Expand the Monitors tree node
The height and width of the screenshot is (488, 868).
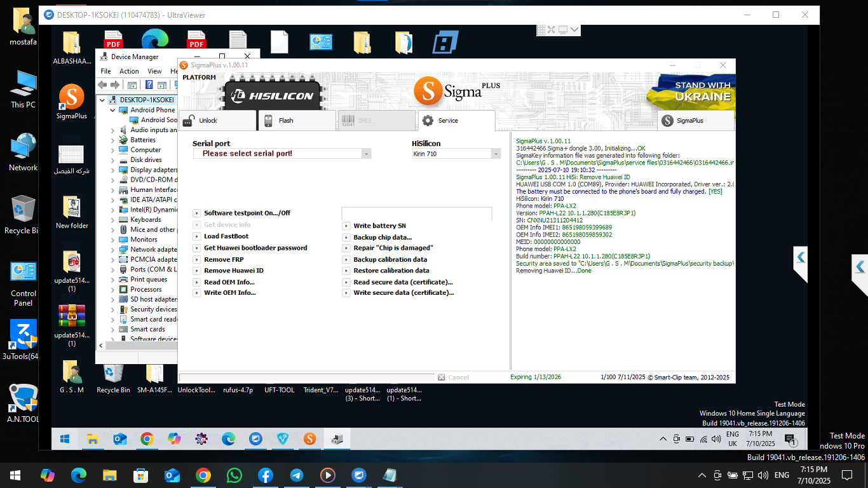click(x=113, y=240)
